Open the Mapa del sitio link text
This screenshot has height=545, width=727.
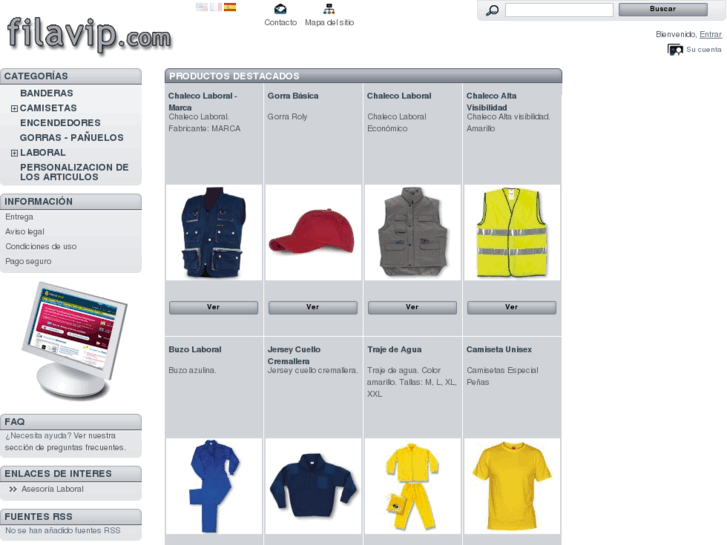pos(329,22)
